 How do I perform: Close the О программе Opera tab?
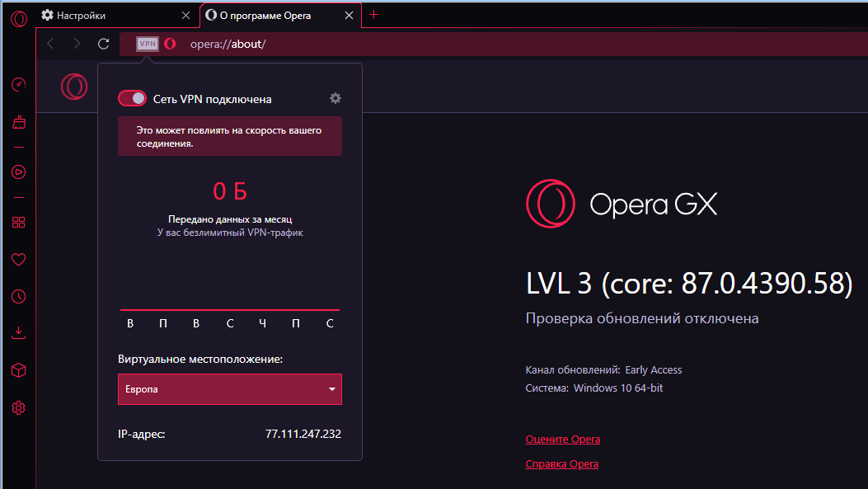[349, 16]
